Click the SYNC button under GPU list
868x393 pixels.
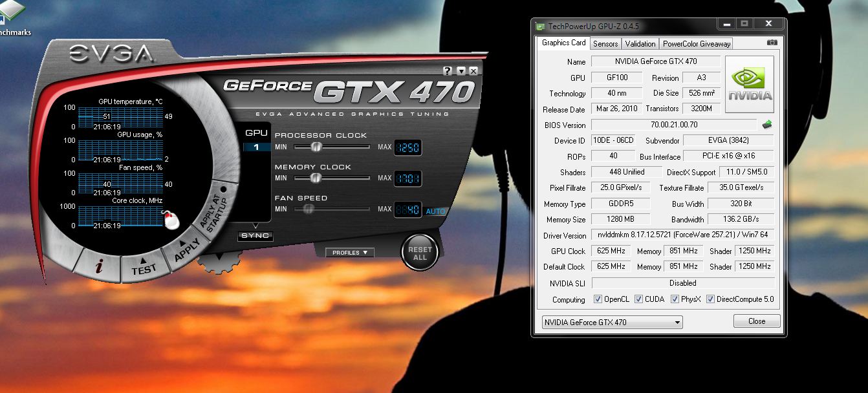tap(255, 236)
